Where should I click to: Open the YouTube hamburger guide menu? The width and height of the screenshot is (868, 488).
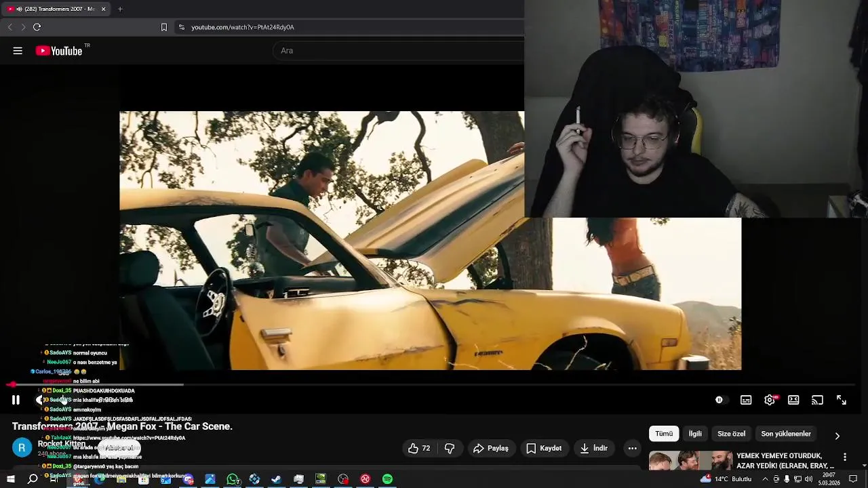click(x=18, y=51)
